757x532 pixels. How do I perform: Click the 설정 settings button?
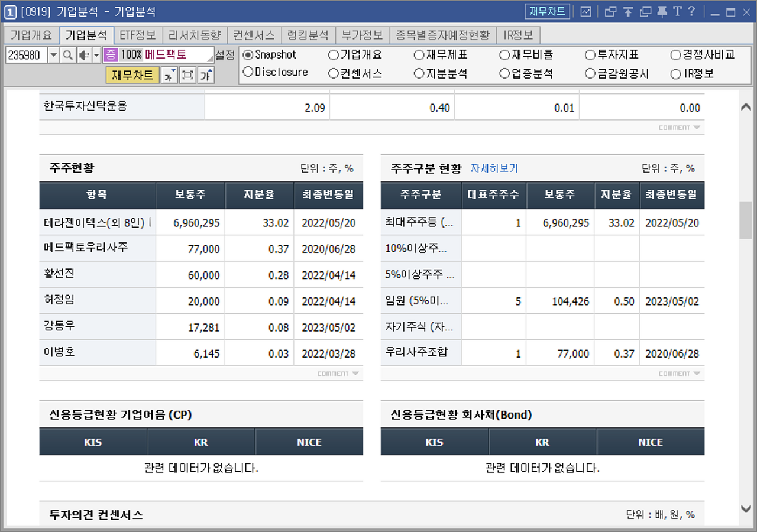tap(225, 55)
